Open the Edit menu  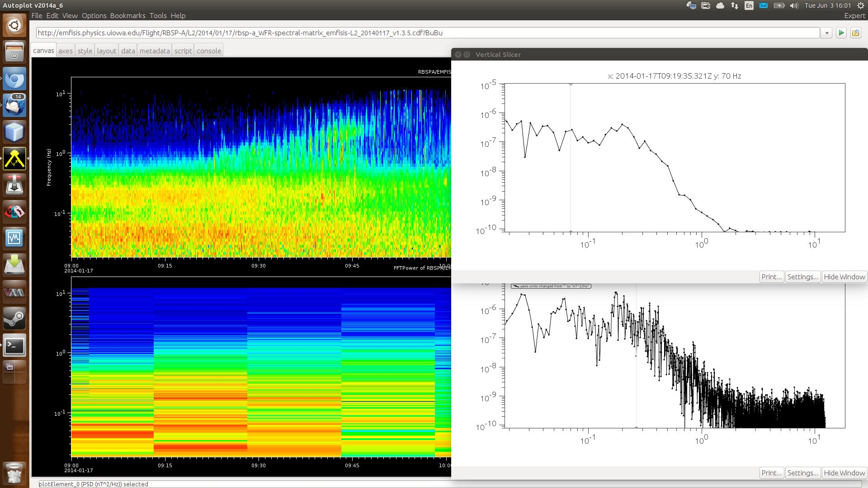[x=52, y=15]
